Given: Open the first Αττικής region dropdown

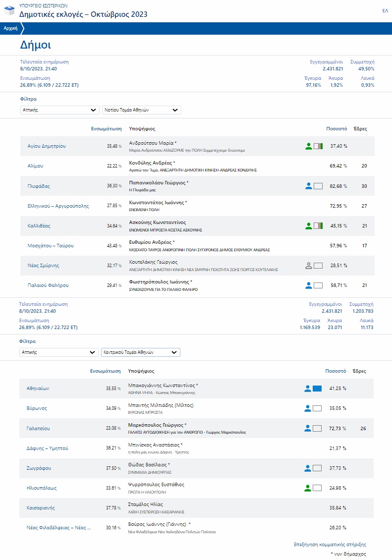Looking at the screenshot, I should [59, 110].
